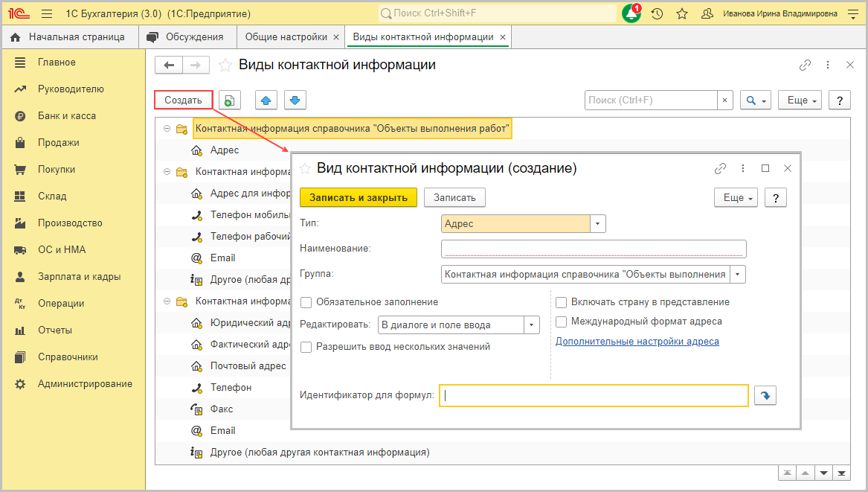Clear the list search field
Screen dimensions: 868x492
[x=724, y=100]
